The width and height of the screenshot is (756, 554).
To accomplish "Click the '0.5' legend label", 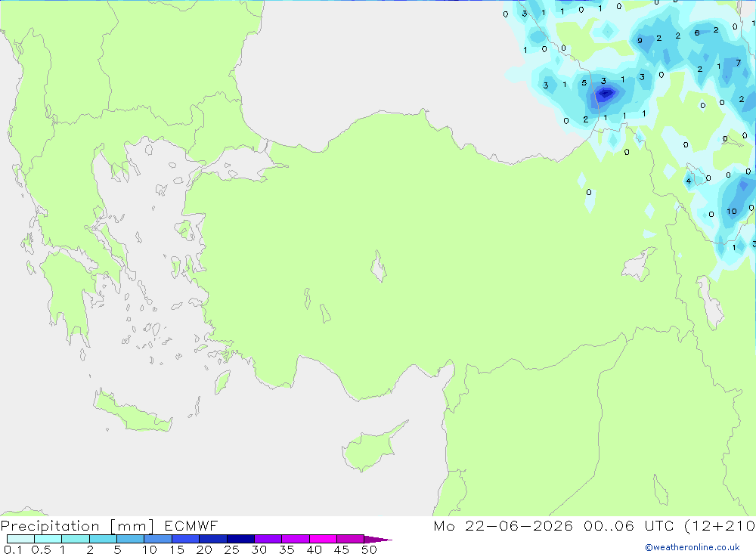I will tap(41, 549).
